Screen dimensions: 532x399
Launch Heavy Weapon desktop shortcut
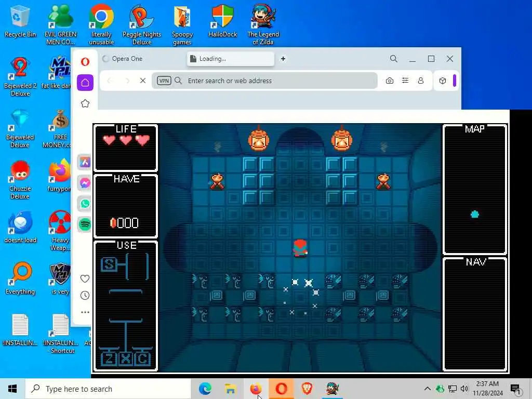pyautogui.click(x=60, y=231)
